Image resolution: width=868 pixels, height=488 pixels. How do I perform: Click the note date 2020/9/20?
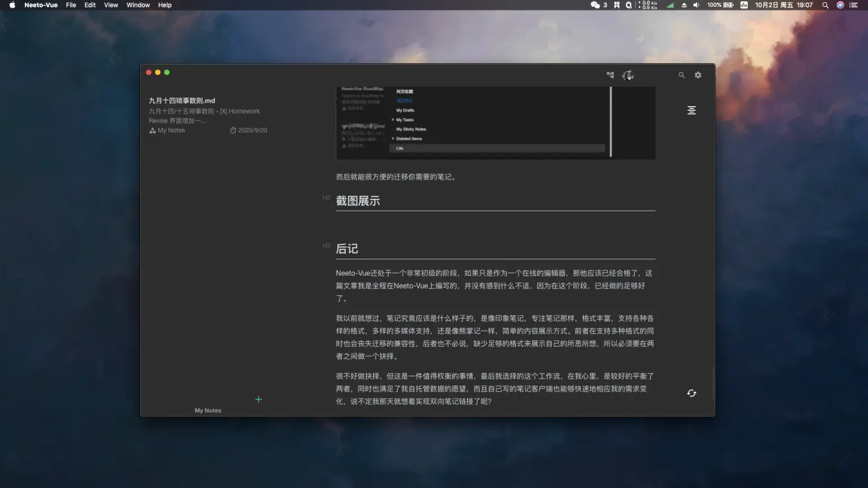pos(253,130)
